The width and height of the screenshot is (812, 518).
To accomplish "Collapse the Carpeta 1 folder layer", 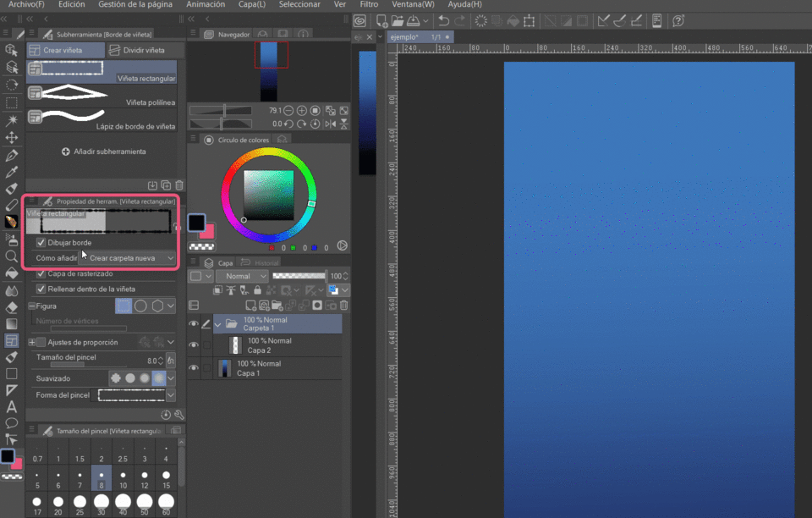I will tap(218, 323).
